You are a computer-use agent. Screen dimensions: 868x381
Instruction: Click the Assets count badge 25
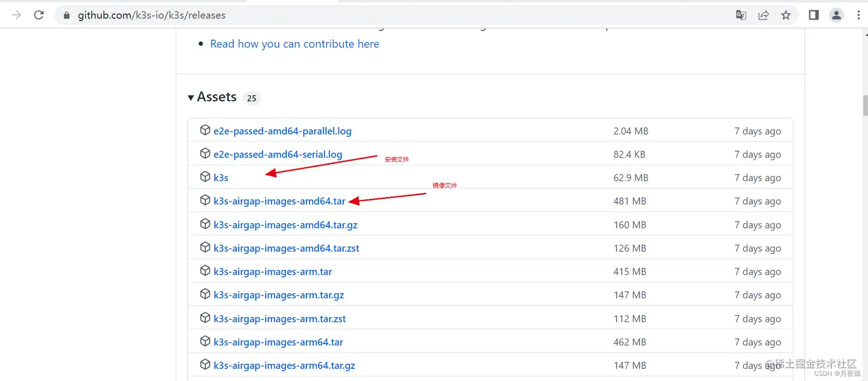[251, 98]
